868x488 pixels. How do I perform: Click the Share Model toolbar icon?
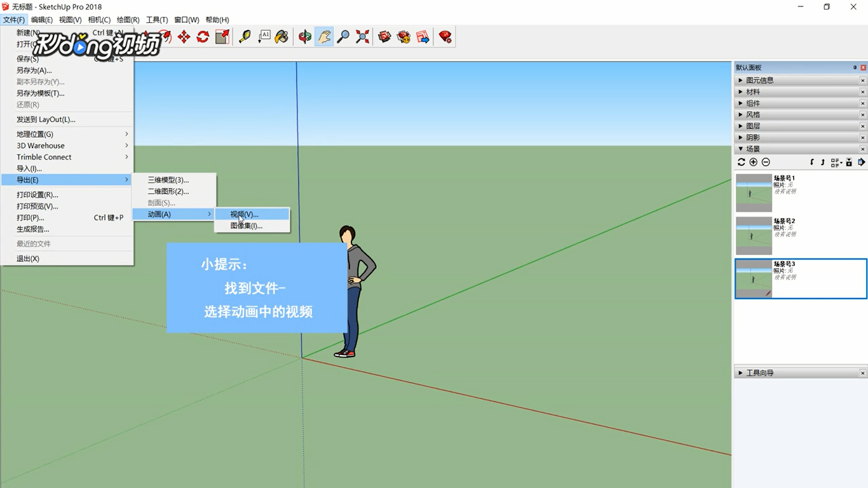[403, 37]
